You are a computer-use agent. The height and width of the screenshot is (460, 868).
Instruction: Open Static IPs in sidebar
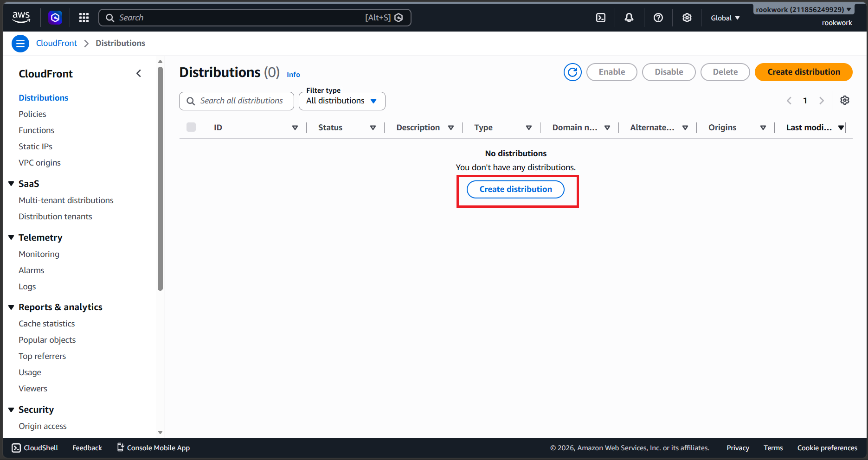coord(36,147)
